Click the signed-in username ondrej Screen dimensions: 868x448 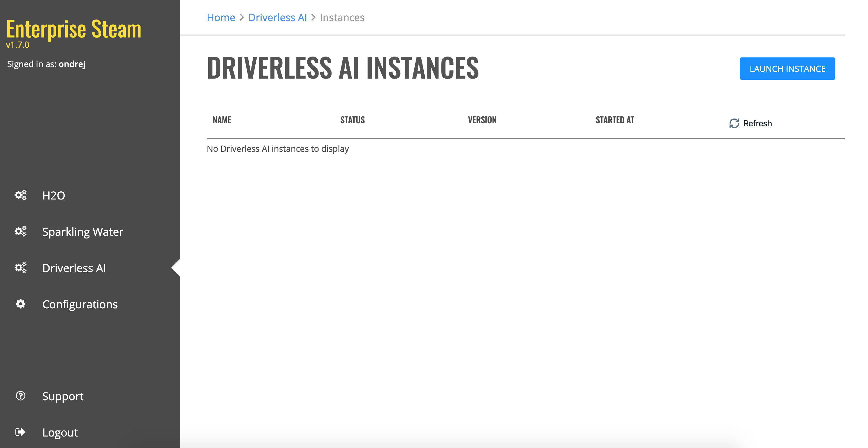click(72, 64)
